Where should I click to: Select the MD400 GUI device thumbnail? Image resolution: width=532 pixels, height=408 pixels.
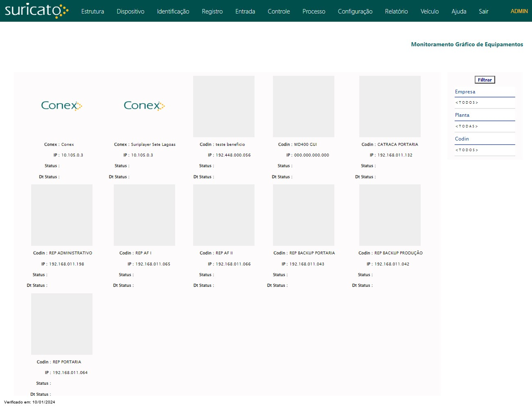tap(304, 107)
